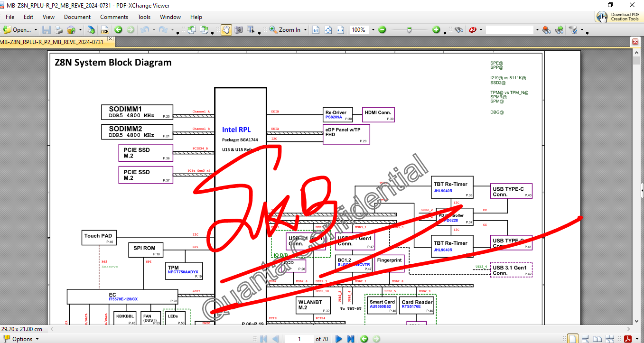The width and height of the screenshot is (644, 343).
Task: Open the Document menu
Action: point(77,17)
